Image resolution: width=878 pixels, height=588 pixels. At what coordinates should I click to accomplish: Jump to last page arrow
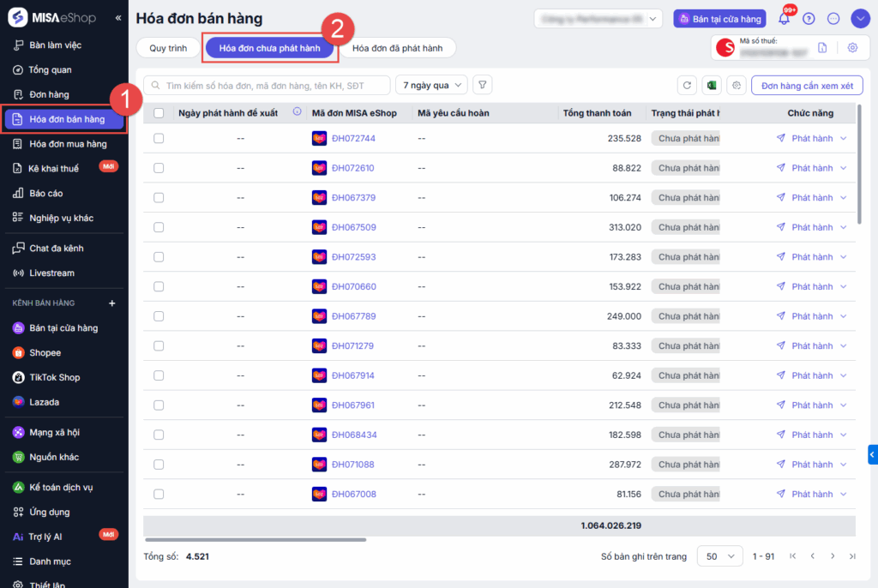point(852,556)
